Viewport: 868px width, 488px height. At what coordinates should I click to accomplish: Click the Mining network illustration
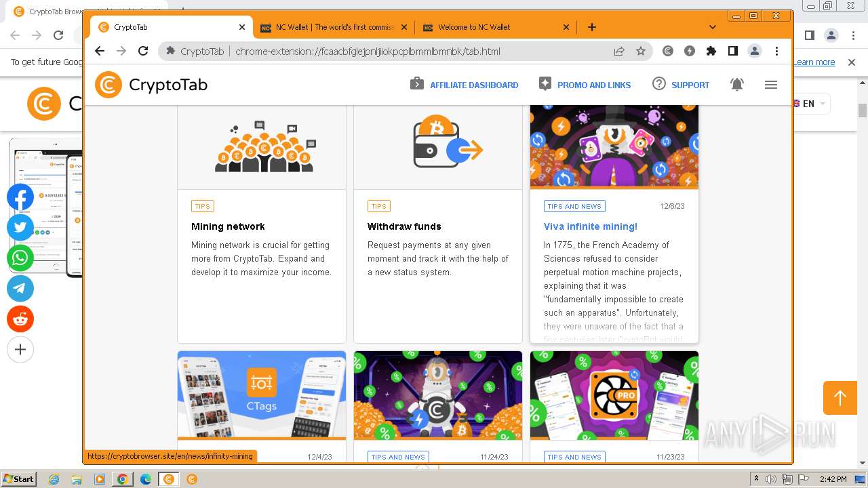coord(264,146)
